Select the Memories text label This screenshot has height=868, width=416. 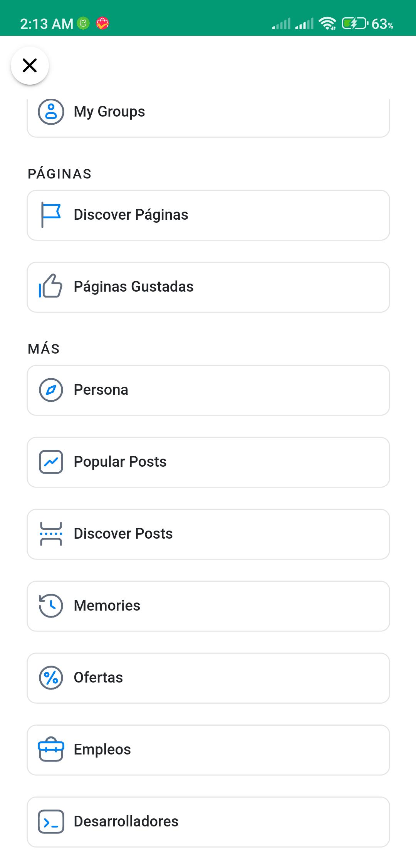[x=107, y=606]
